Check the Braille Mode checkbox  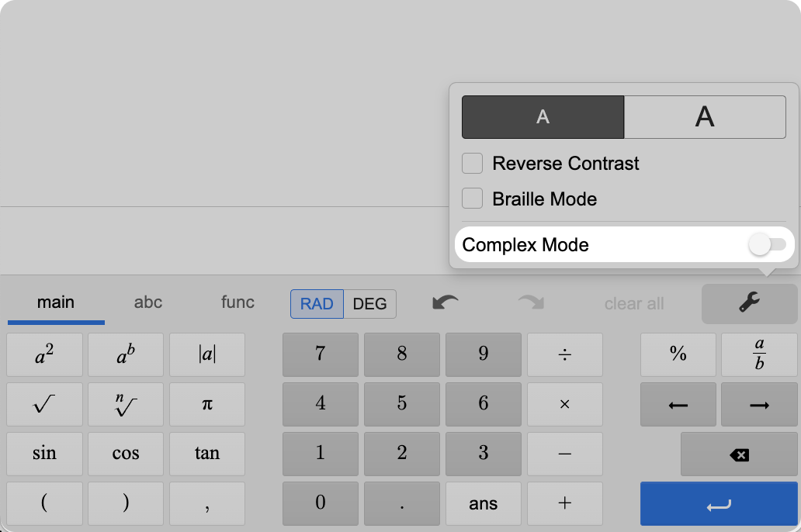[x=473, y=199]
